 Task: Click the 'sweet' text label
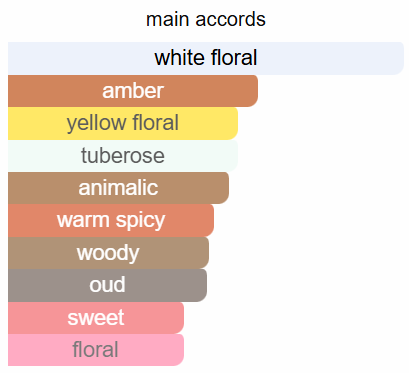click(96, 318)
